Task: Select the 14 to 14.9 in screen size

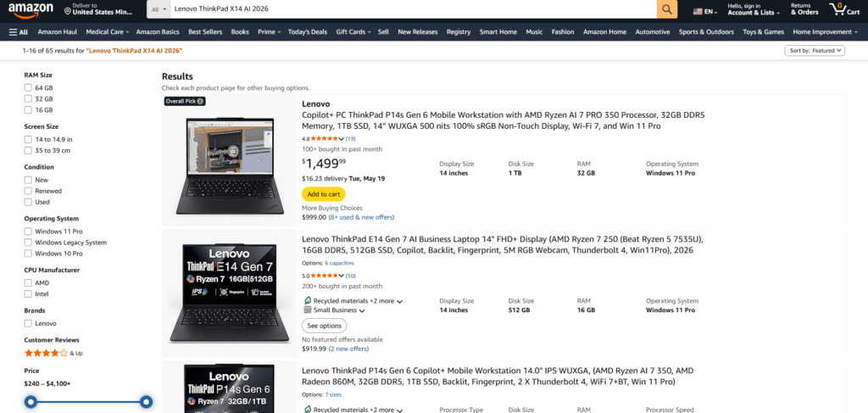Action: (28, 139)
